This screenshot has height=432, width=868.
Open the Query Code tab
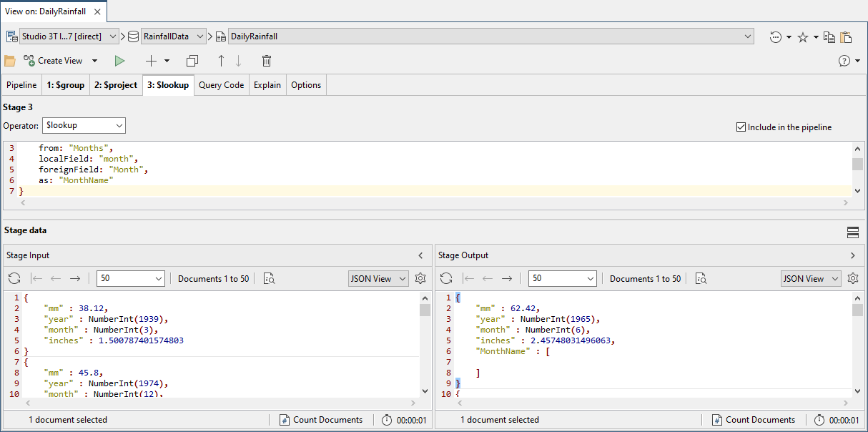(221, 85)
